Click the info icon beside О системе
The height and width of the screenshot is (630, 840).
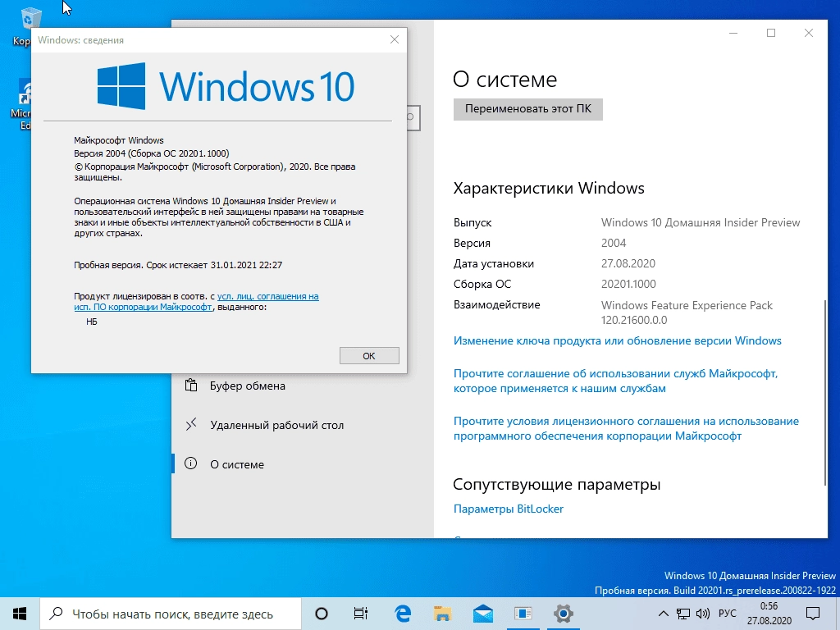[190, 463]
